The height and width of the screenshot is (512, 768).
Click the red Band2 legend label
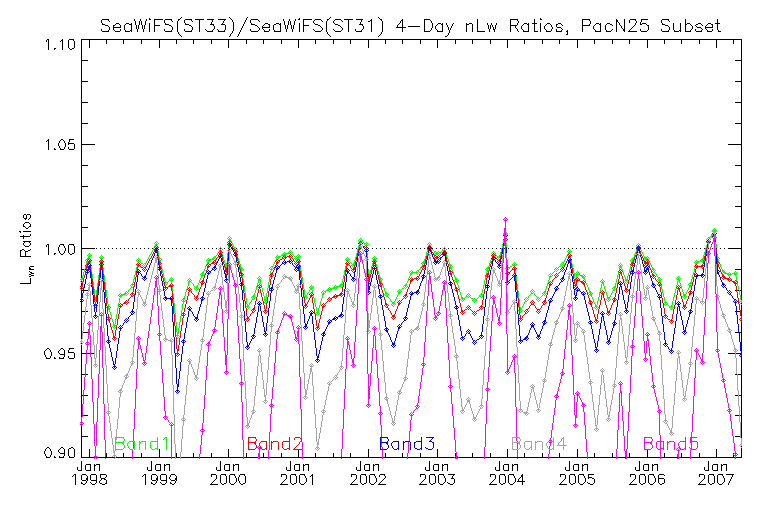[x=275, y=444]
